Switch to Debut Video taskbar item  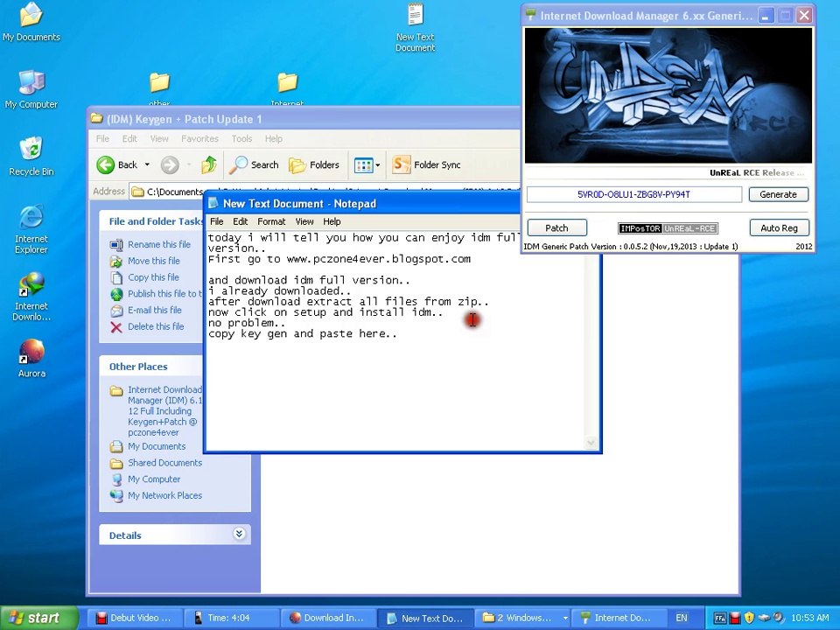tap(131, 618)
